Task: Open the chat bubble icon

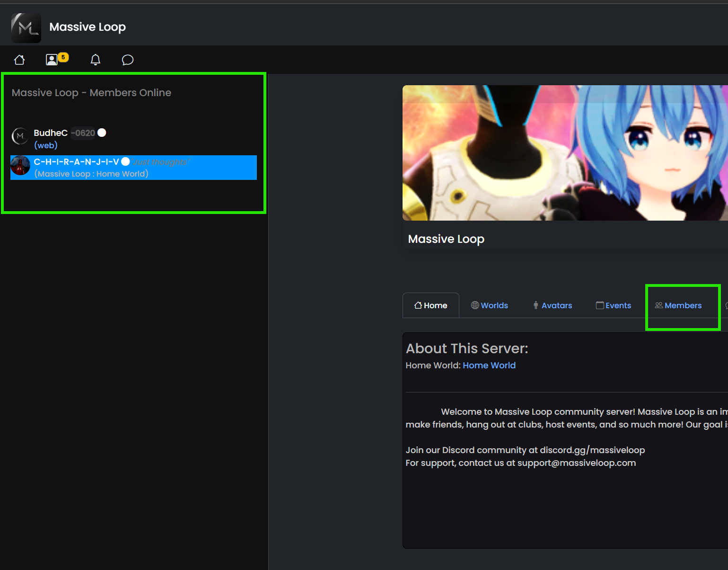Action: pyautogui.click(x=128, y=60)
